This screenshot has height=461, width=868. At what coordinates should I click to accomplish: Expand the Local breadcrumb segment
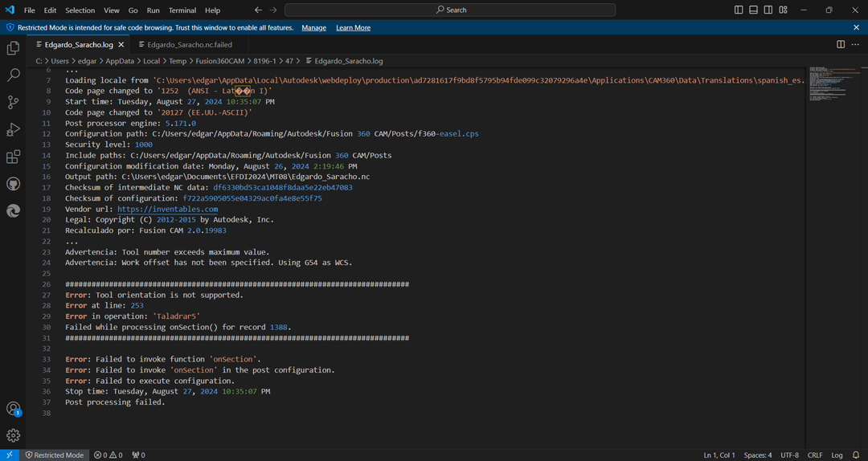point(152,61)
